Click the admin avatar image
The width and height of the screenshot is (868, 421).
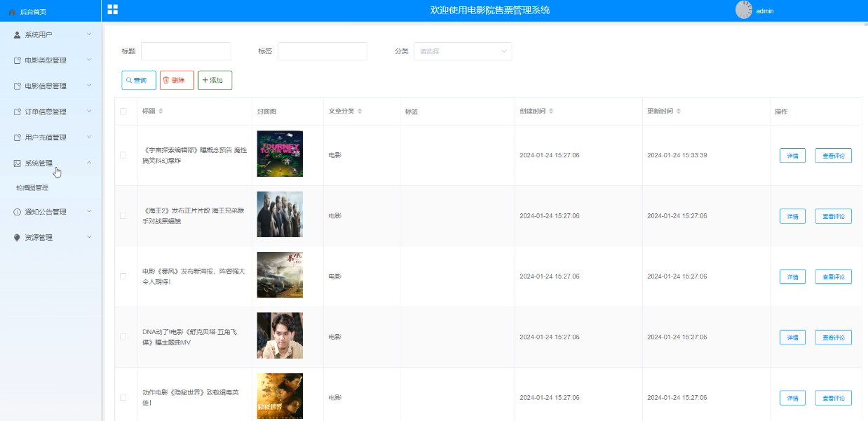pos(744,10)
